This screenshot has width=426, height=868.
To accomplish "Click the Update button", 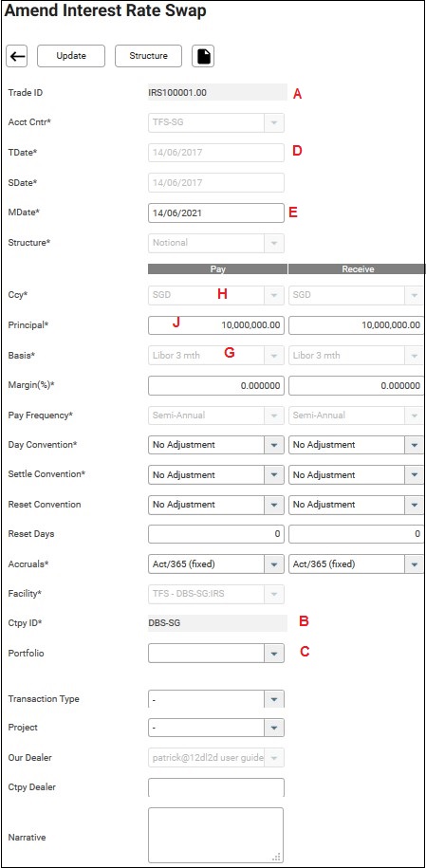I will coord(71,56).
